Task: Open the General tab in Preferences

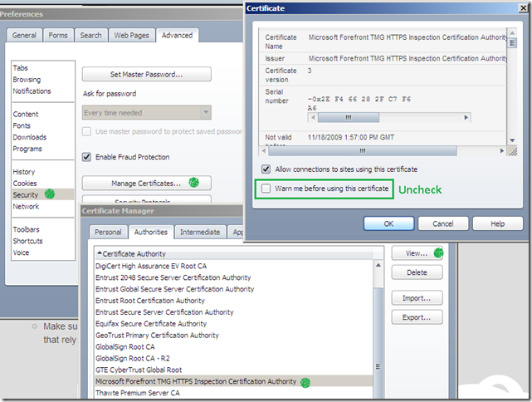Action: [x=24, y=36]
